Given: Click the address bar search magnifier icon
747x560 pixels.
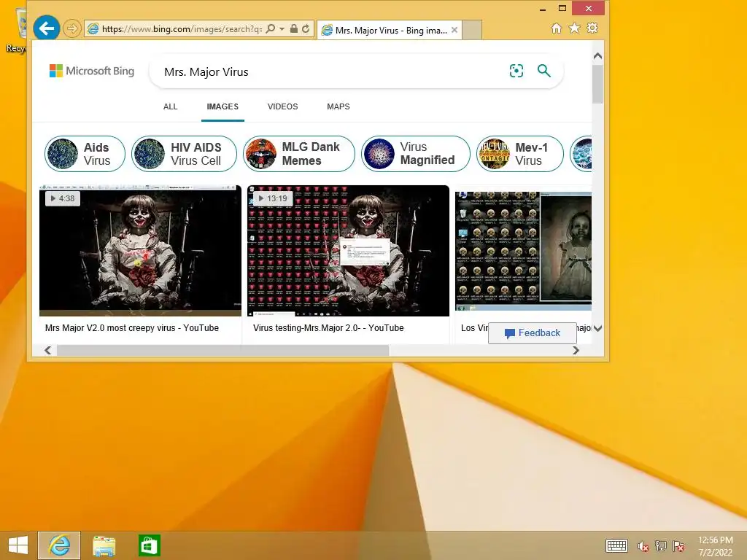Looking at the screenshot, I should [270, 29].
